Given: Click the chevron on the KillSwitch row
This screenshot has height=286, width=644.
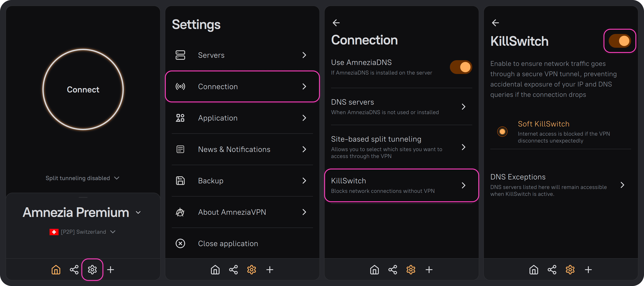Looking at the screenshot, I should 463,185.
